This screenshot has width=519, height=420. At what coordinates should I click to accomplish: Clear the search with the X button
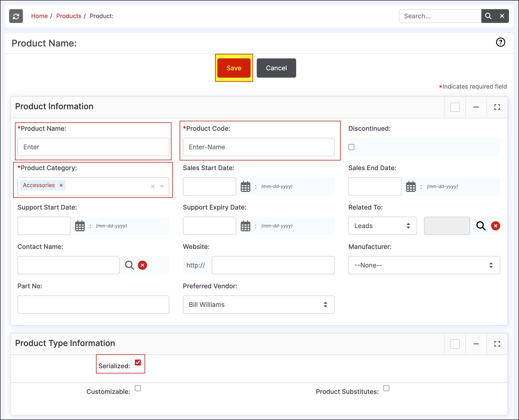click(502, 16)
